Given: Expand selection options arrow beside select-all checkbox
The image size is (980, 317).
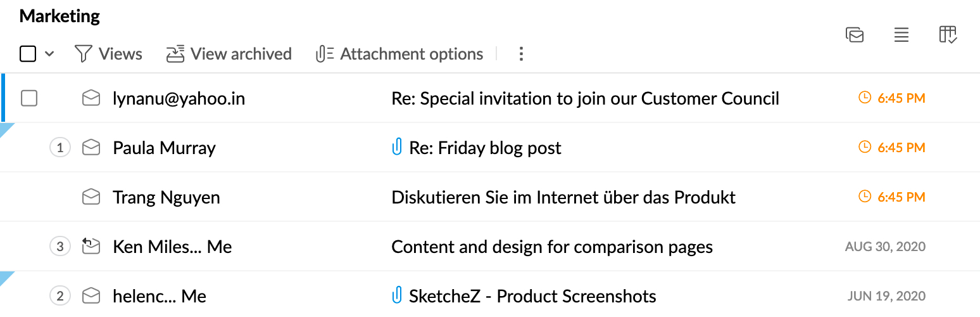Looking at the screenshot, I should pyautogui.click(x=49, y=55).
